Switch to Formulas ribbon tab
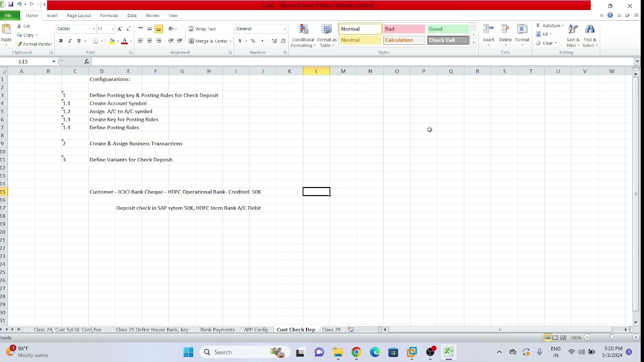Screen dimensions: 644x362 tap(109, 16)
